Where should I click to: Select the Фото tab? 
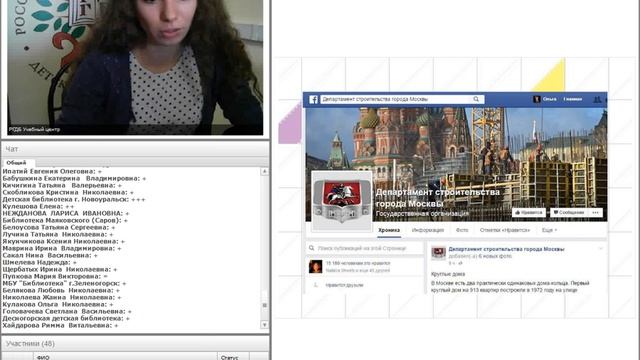(x=462, y=230)
